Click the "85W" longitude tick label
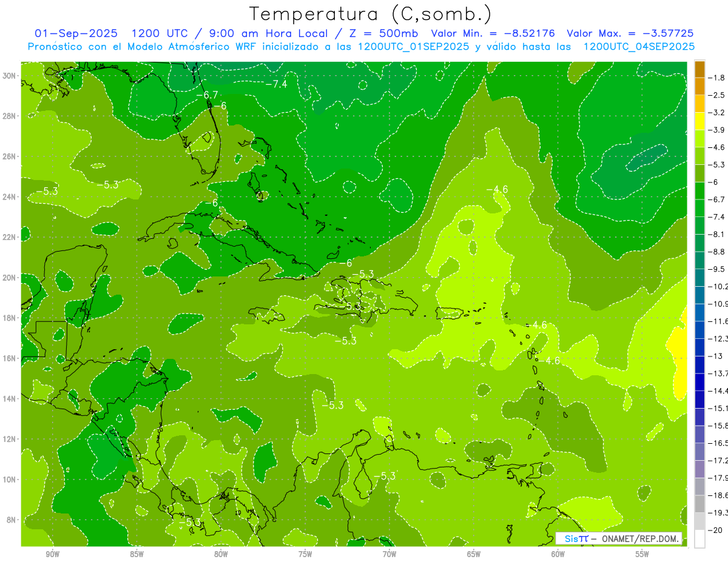This screenshot has width=728, height=562. coord(136,555)
